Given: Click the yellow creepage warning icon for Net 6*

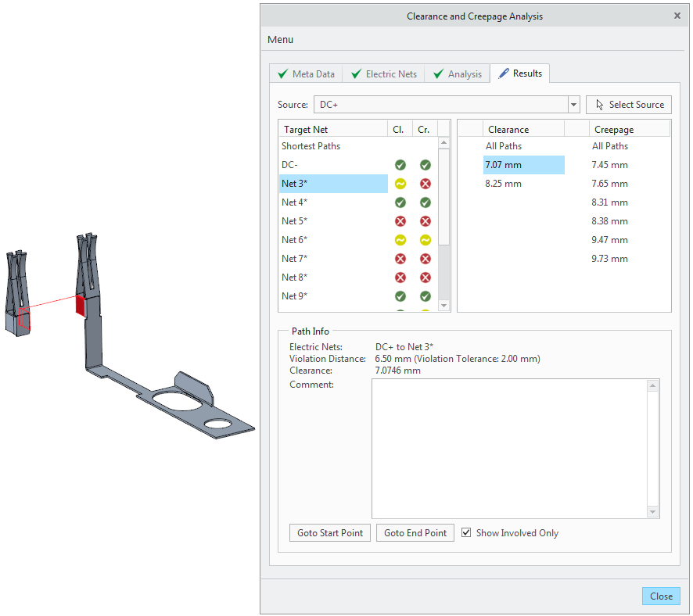Looking at the screenshot, I should click(x=425, y=240).
